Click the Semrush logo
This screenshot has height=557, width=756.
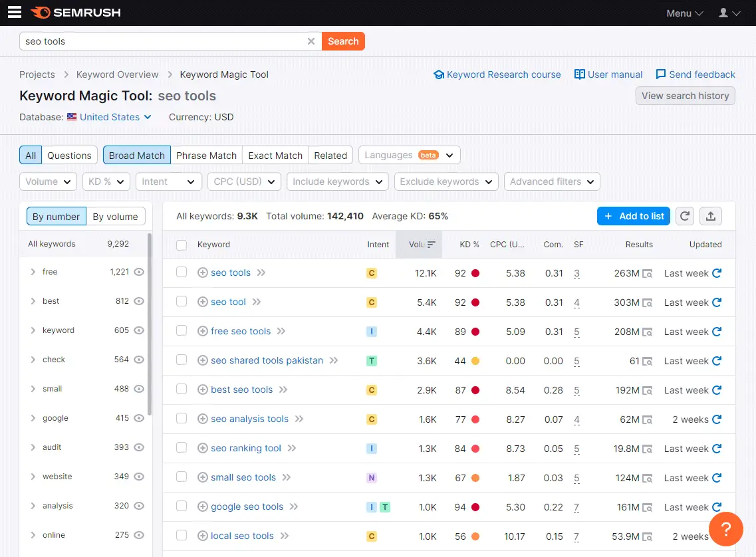pos(76,13)
